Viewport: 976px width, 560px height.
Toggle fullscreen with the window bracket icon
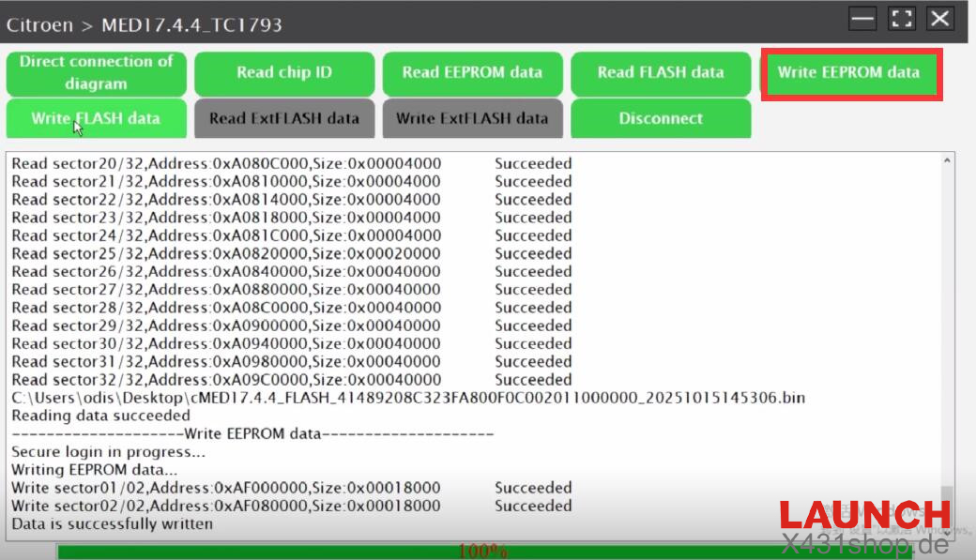click(x=902, y=19)
